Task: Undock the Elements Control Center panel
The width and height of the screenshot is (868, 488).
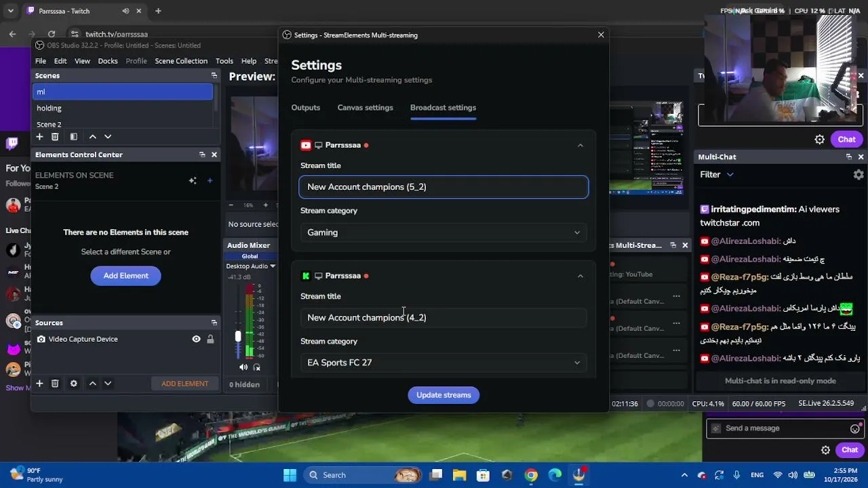Action: click(202, 155)
